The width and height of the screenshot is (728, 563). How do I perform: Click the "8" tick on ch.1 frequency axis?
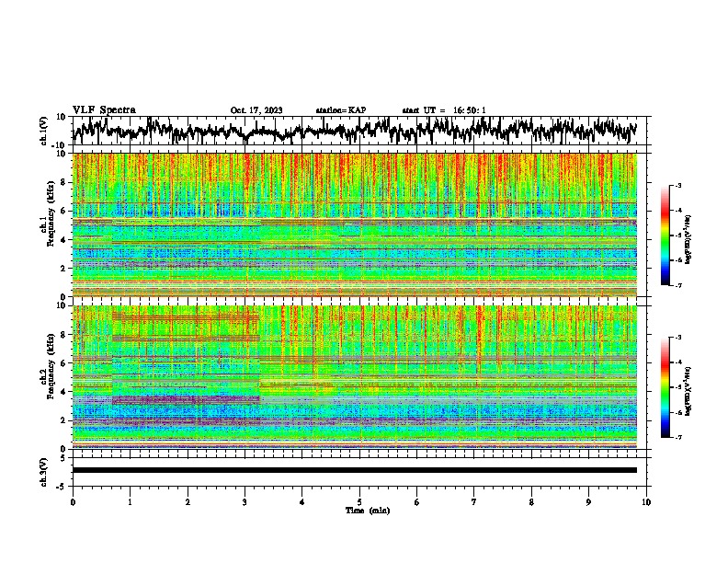pyautogui.click(x=64, y=182)
